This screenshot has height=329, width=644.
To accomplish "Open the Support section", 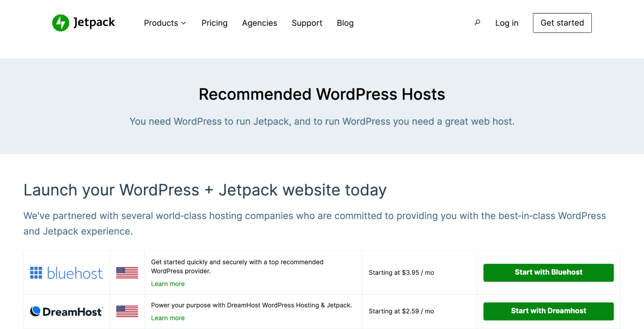I will (x=307, y=23).
